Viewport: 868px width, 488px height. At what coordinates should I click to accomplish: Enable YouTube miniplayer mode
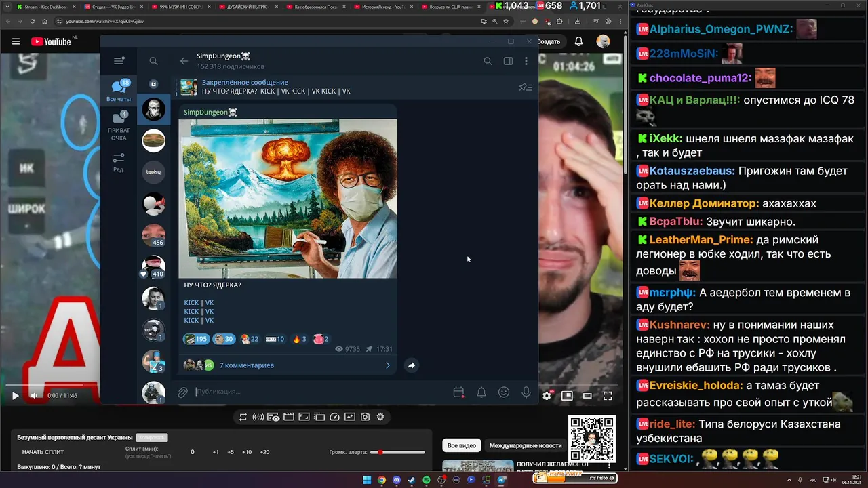[567, 396]
